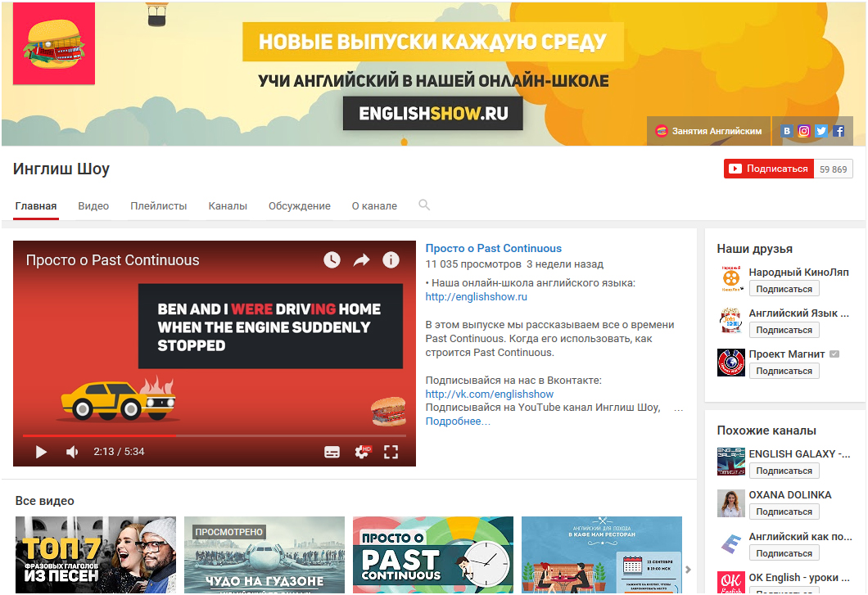This screenshot has height=595, width=868.
Task: Open the Каналы tab
Action: tap(228, 206)
